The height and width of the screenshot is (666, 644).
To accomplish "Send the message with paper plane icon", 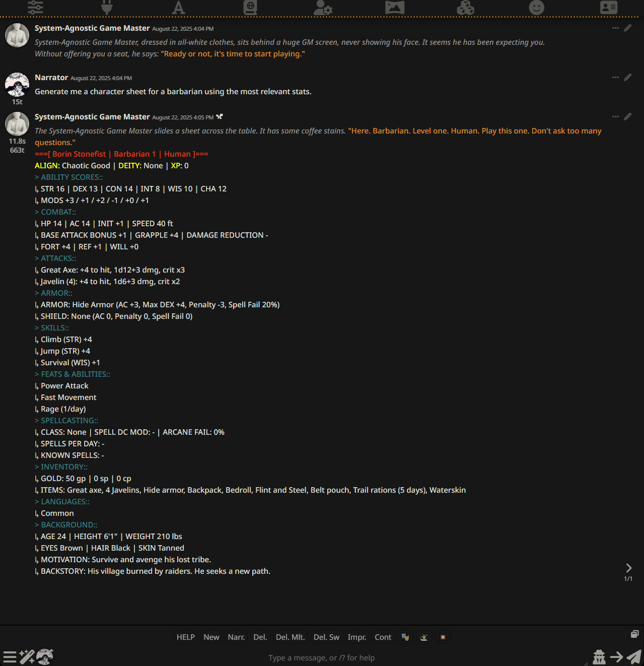I will [634, 656].
